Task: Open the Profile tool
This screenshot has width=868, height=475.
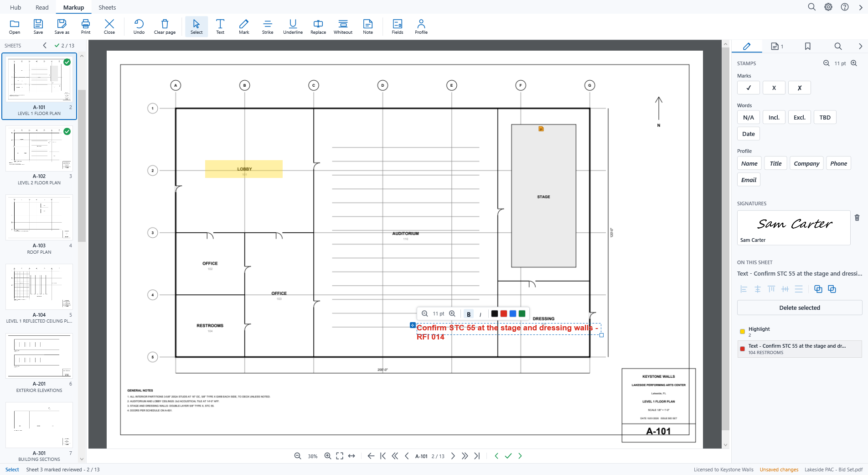Action: (421, 26)
